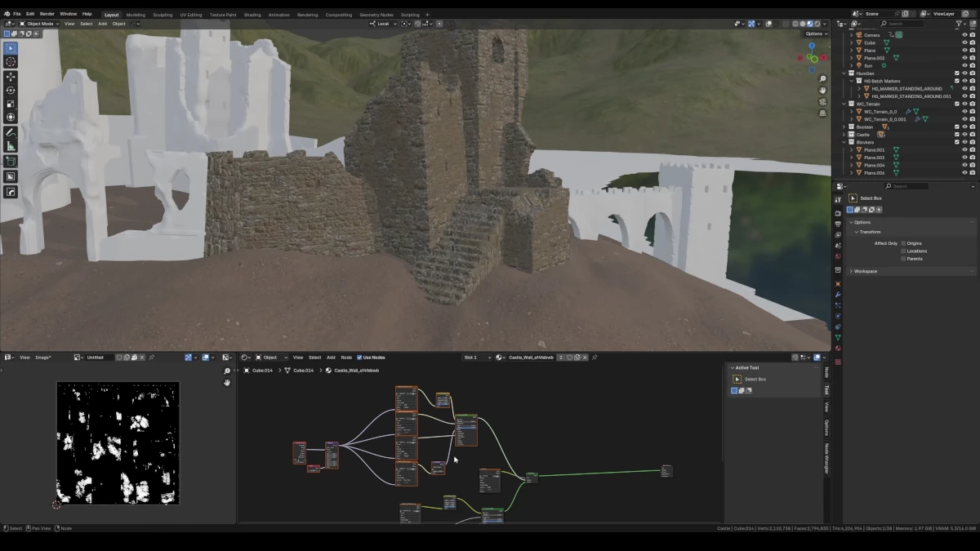
Task: Toggle Affect Only Origins checkbox
Action: pyautogui.click(x=903, y=243)
